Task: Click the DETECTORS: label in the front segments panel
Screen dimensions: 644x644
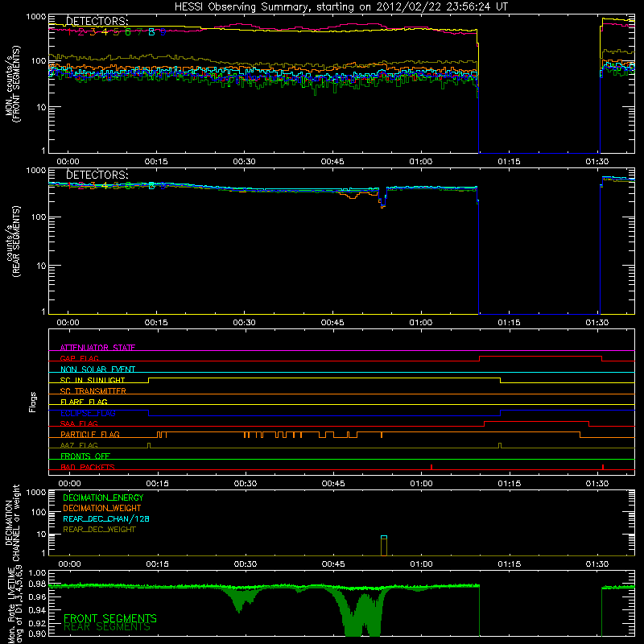Action: pyautogui.click(x=97, y=21)
